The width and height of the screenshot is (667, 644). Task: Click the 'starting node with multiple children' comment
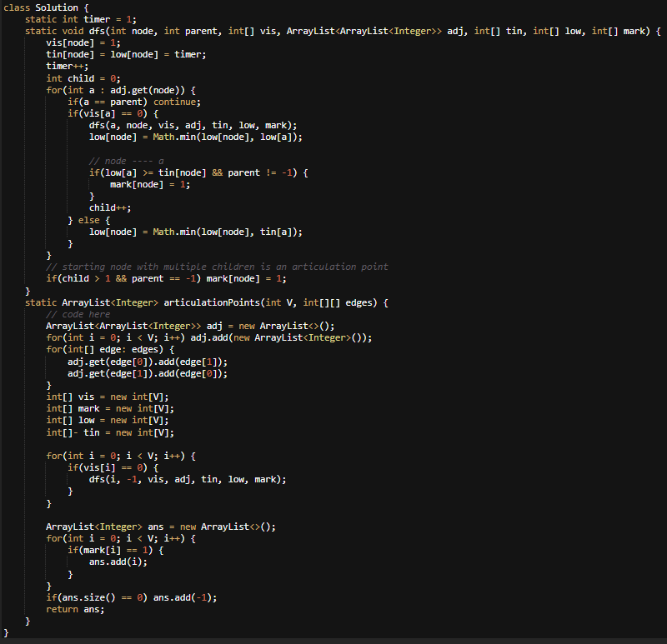[217, 267]
